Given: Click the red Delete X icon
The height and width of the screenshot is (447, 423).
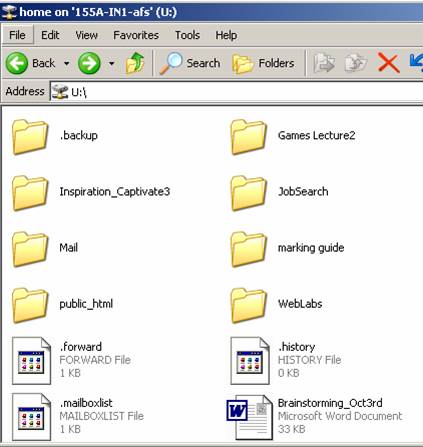Looking at the screenshot, I should 388,63.
